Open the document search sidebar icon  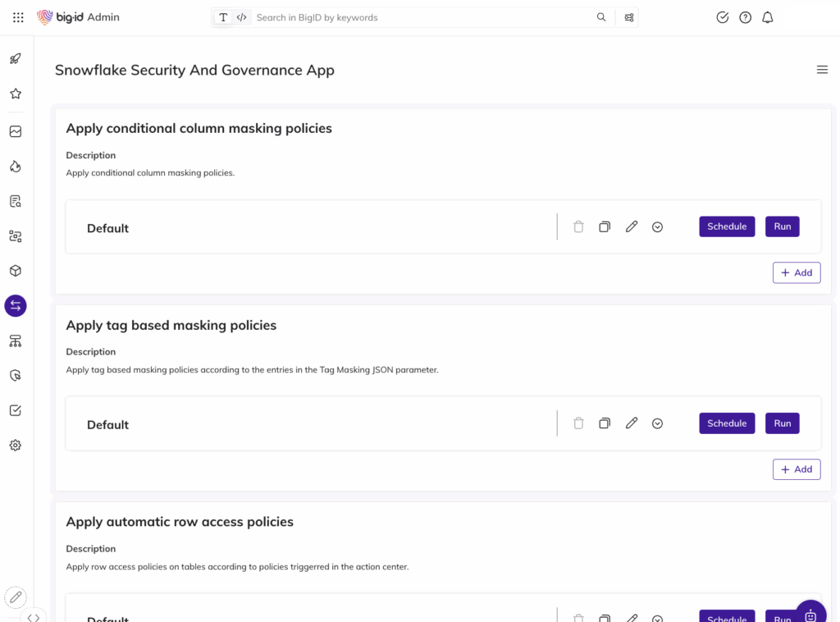[16, 201]
